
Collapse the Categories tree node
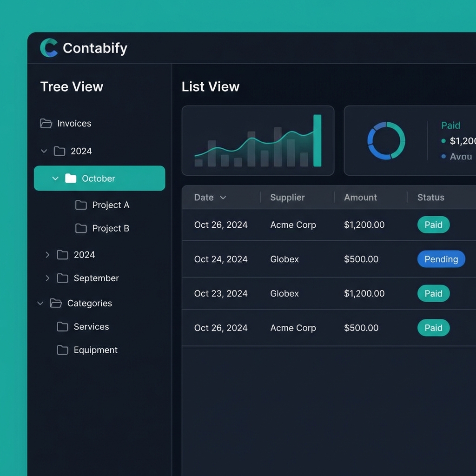coord(40,303)
